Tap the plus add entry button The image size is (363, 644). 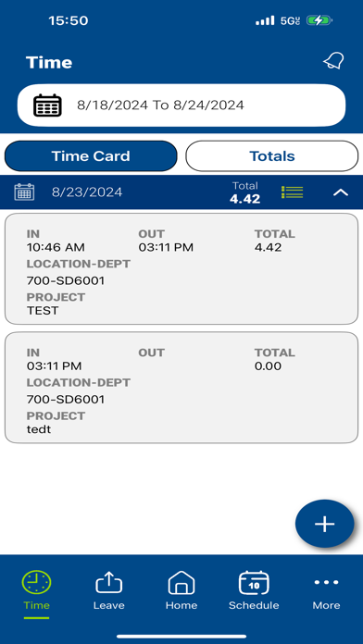(x=325, y=524)
